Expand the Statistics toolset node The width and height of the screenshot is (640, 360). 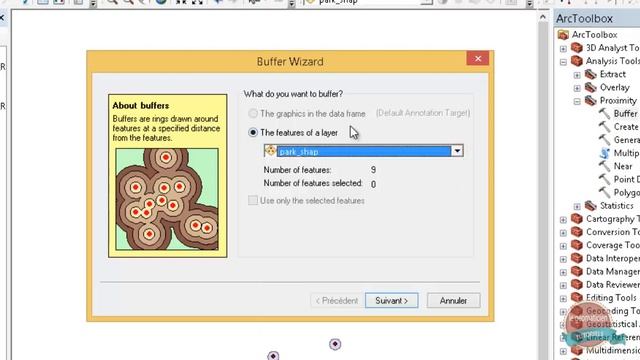tap(577, 207)
